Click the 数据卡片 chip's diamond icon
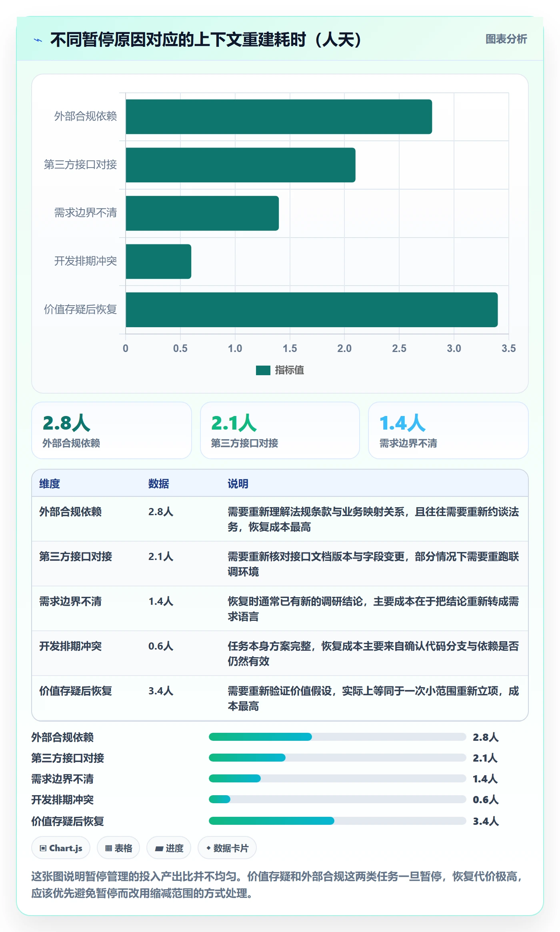The width and height of the screenshot is (560, 932). pos(208,848)
